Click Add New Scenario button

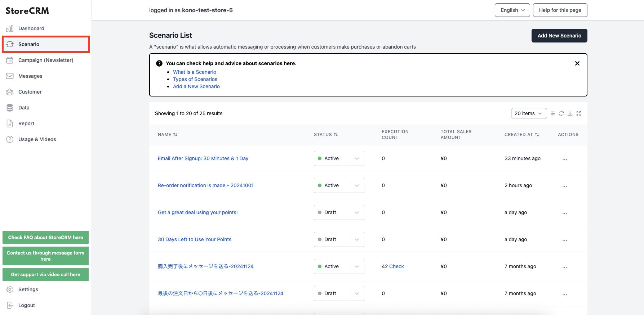pyautogui.click(x=559, y=36)
